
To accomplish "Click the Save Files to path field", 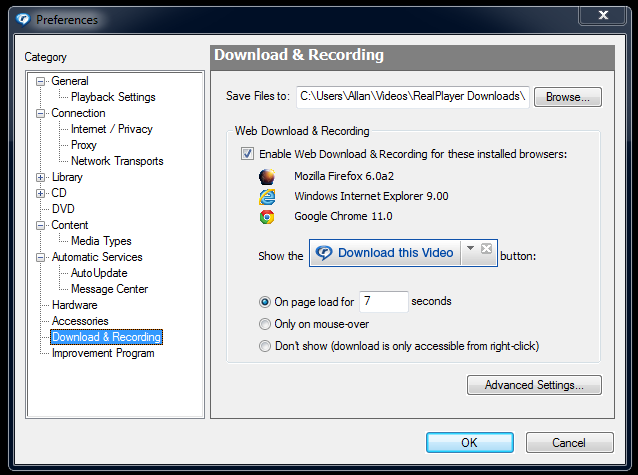I will pos(413,97).
